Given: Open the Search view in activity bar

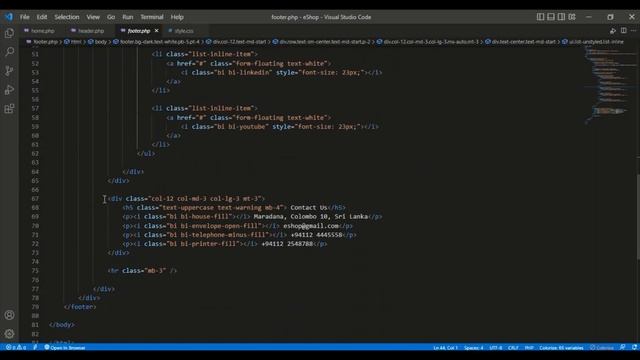Looking at the screenshot, I should pyautogui.click(x=9, y=52).
